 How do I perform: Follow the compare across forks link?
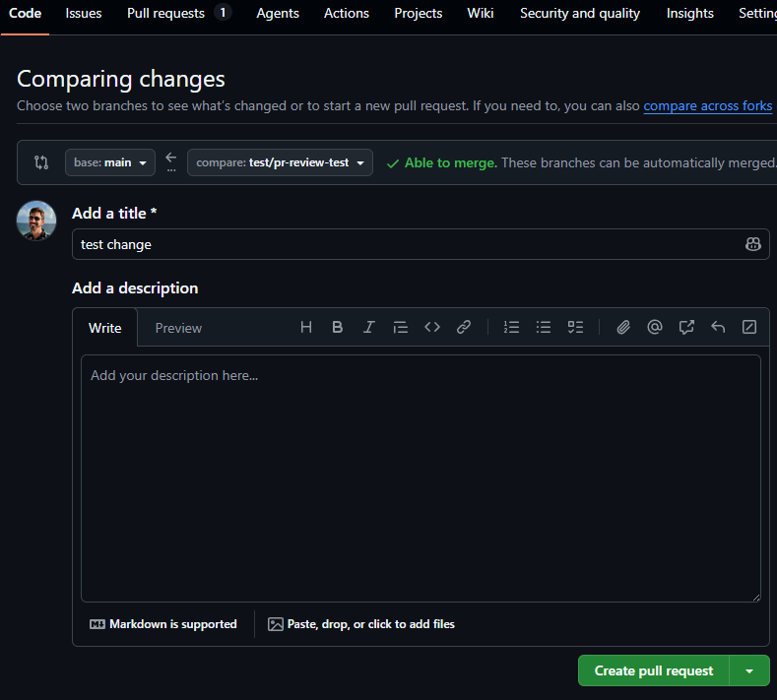pyautogui.click(x=708, y=106)
